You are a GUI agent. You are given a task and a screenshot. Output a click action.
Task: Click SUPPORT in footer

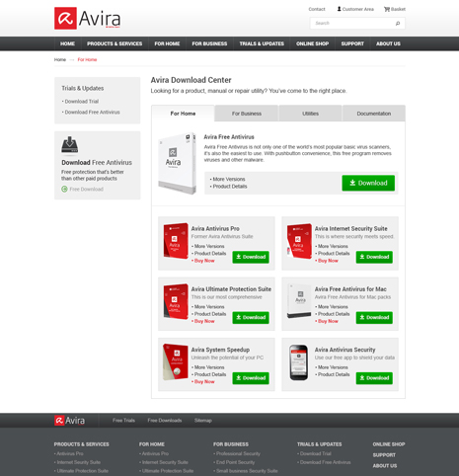(x=384, y=455)
